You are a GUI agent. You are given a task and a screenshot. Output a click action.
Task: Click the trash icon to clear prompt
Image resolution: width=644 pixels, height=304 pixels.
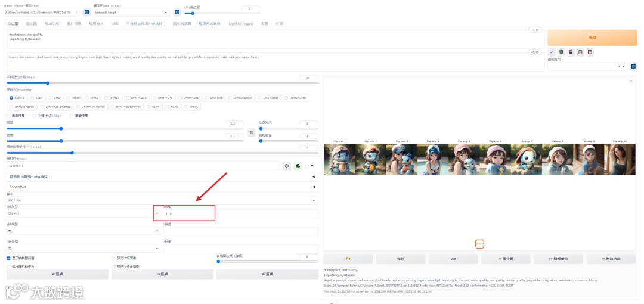tap(561, 52)
